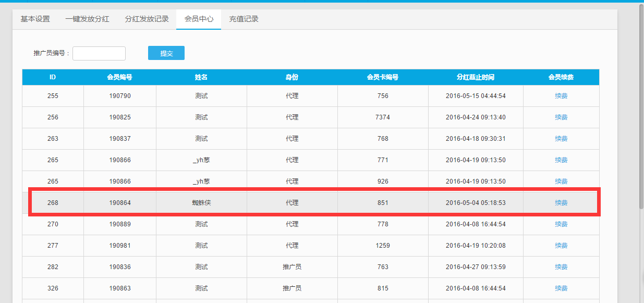Click 续费 for card number 771

point(561,160)
